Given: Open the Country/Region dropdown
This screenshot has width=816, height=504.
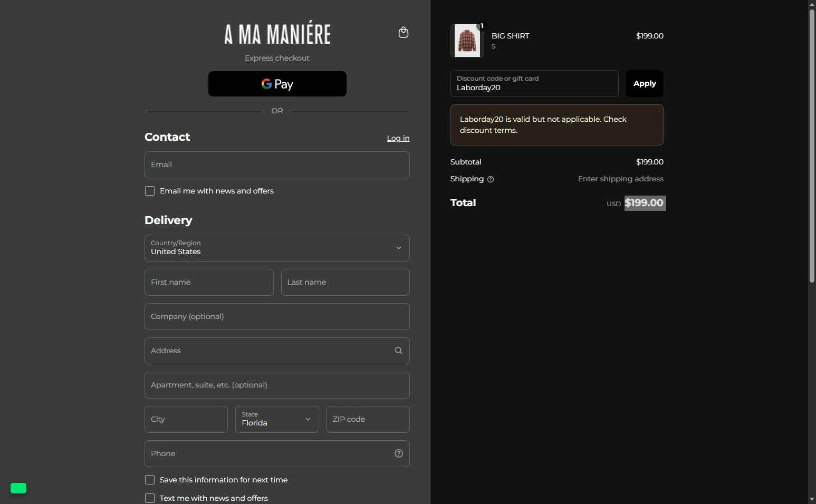Looking at the screenshot, I should click(x=277, y=248).
